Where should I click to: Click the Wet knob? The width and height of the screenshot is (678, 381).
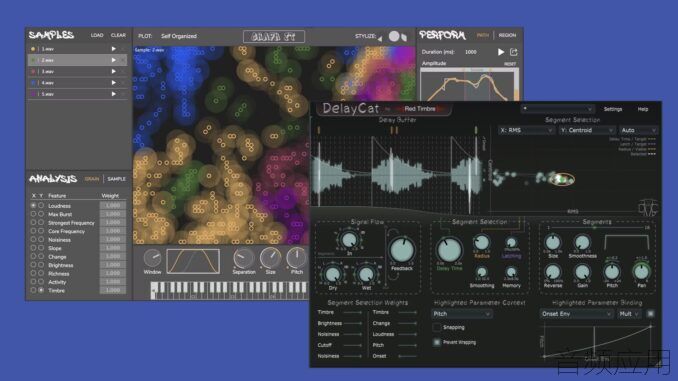pos(366,274)
